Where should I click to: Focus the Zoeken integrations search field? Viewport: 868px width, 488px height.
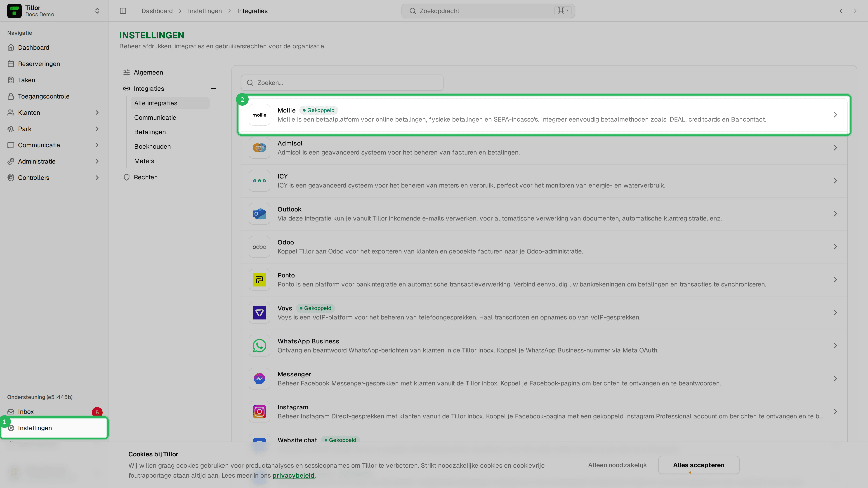(x=342, y=83)
